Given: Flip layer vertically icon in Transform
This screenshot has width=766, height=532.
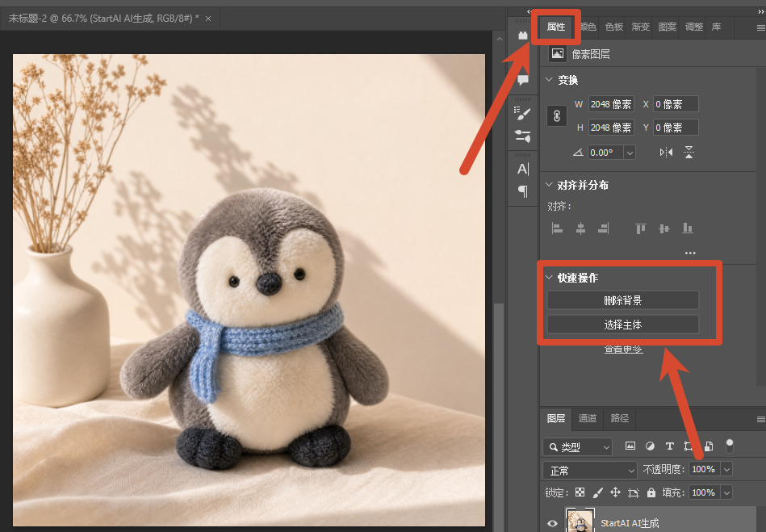Looking at the screenshot, I should coord(689,153).
